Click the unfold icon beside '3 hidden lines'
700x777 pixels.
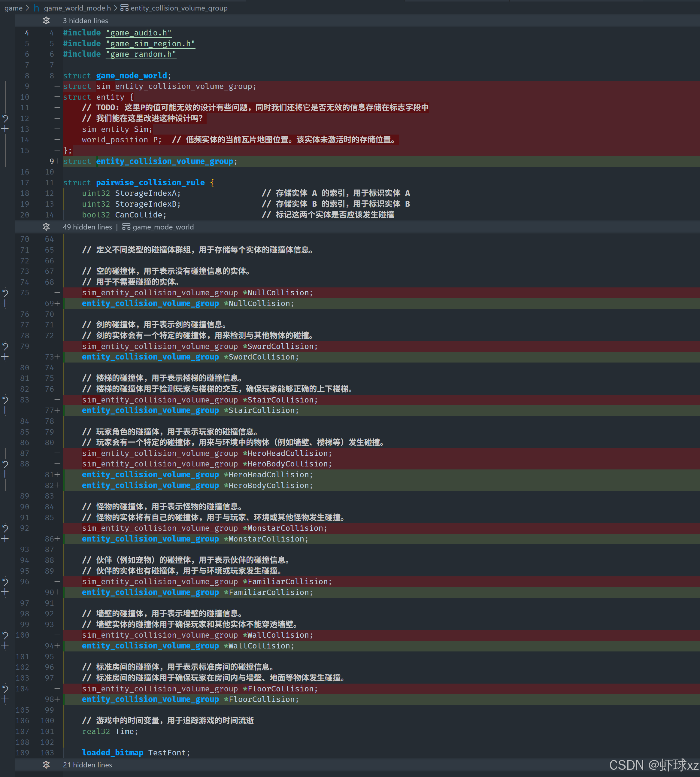[46, 20]
